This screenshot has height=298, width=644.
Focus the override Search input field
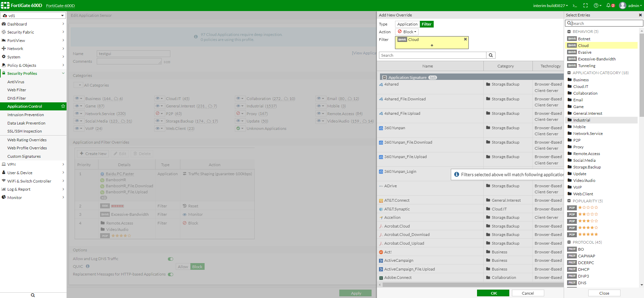(433, 55)
